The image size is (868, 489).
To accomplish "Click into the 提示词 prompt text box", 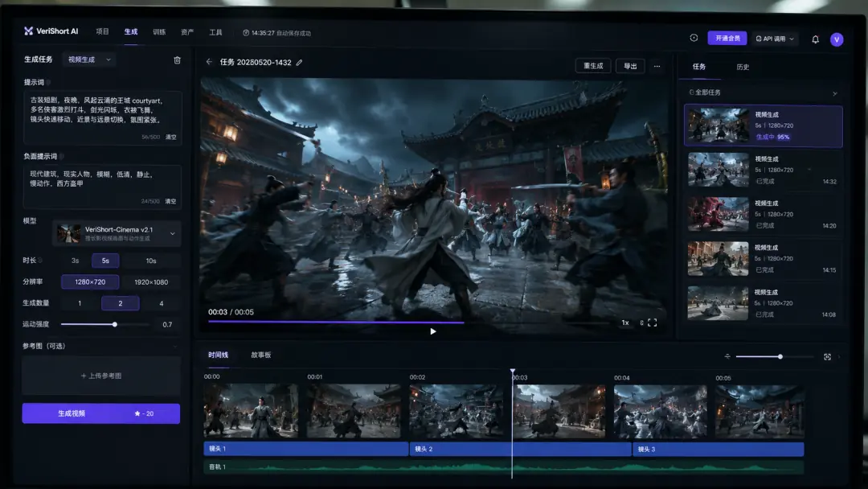I will click(102, 117).
